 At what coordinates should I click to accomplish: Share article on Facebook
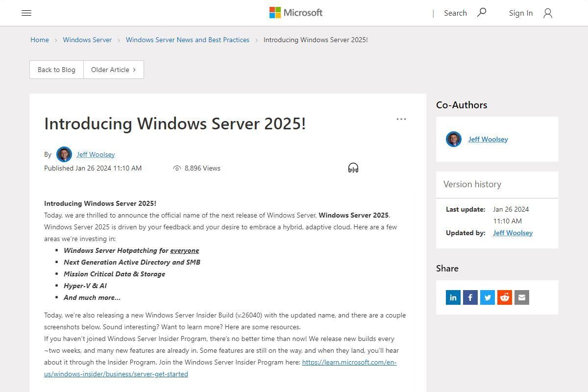[470, 297]
